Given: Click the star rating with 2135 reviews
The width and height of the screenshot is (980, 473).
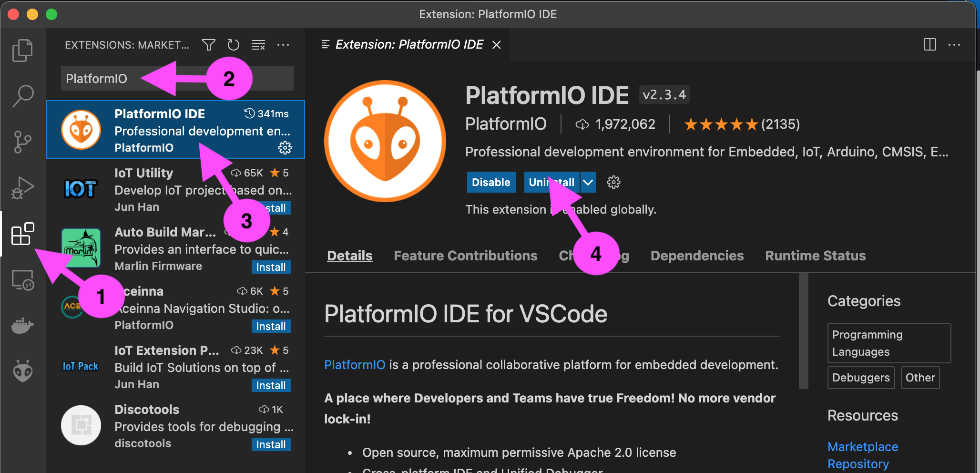Looking at the screenshot, I should (x=742, y=124).
